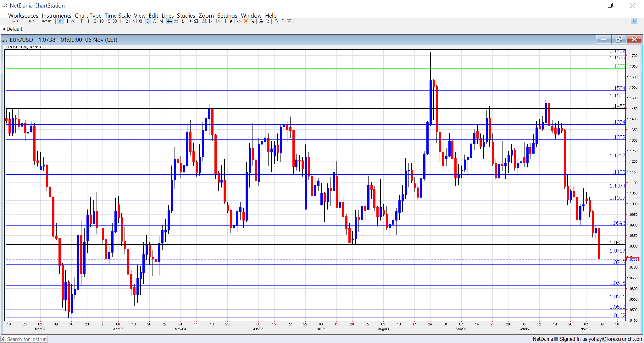Open the Lines menu
Image resolution: width=644 pixels, height=343 pixels.
pyautogui.click(x=168, y=15)
